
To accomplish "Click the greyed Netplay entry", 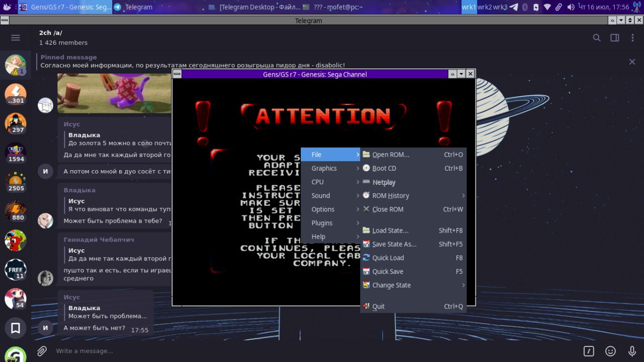I will pos(414,182).
